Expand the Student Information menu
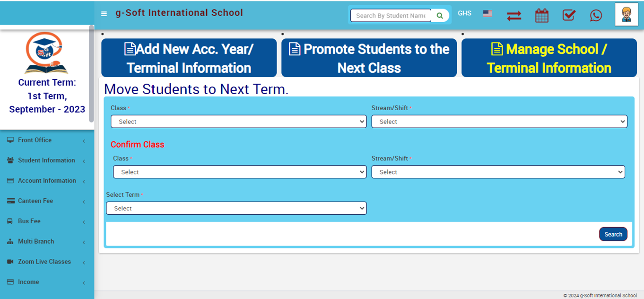 (x=46, y=160)
